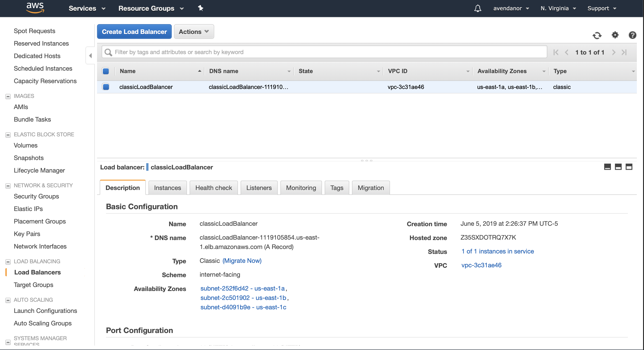
Task: Open the Actions dropdown
Action: (x=194, y=32)
